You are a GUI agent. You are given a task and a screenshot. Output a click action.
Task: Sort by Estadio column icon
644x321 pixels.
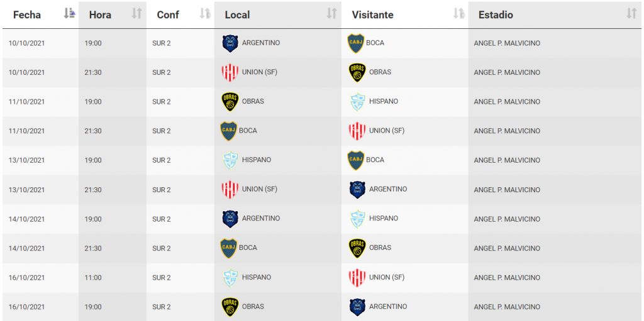(x=631, y=14)
